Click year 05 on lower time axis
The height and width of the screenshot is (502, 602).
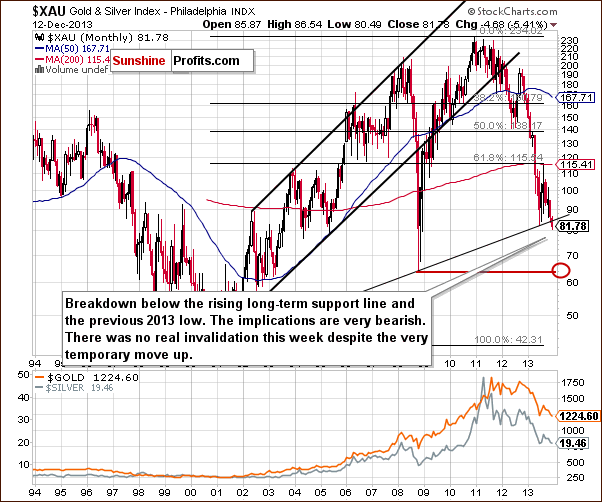pos(321,492)
